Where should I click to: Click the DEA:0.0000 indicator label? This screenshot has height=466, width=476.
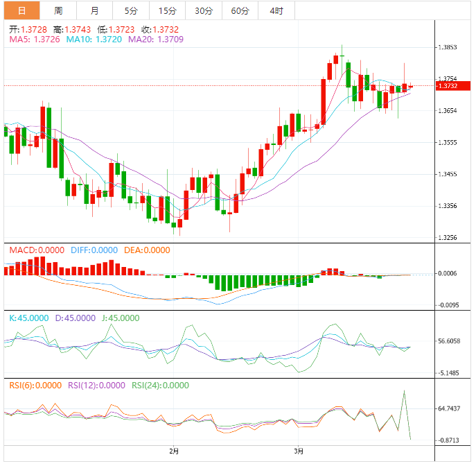pos(147,250)
